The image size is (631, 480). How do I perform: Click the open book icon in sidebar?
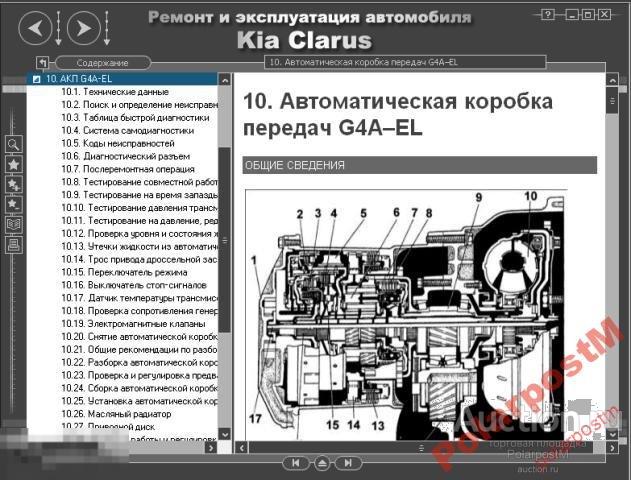pyautogui.click(x=14, y=224)
